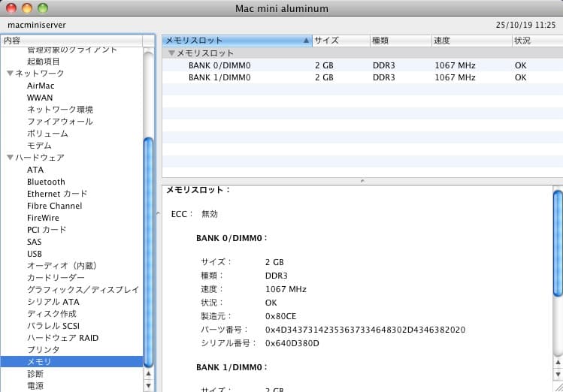Click manufacturer value 0x80CE
This screenshot has width=563, height=392.
pyautogui.click(x=281, y=316)
